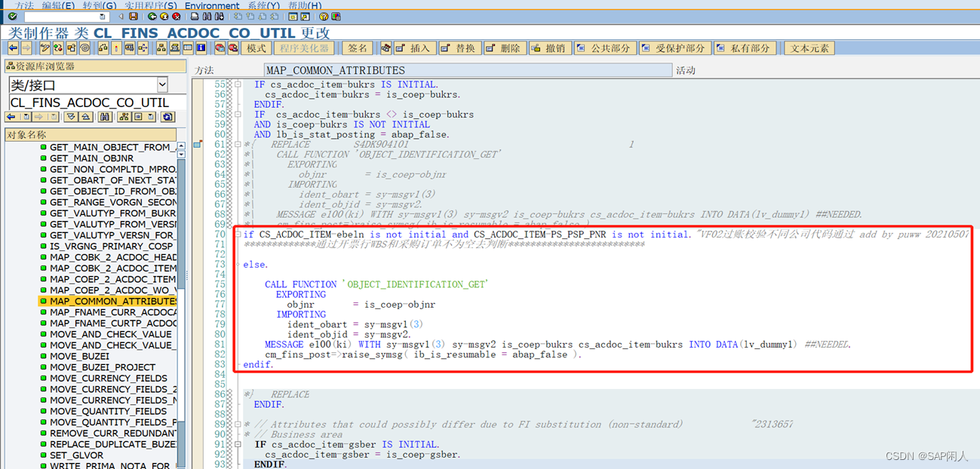This screenshot has width=980, height=469.
Task: Open the 帮助(H) menu
Action: (x=305, y=5)
